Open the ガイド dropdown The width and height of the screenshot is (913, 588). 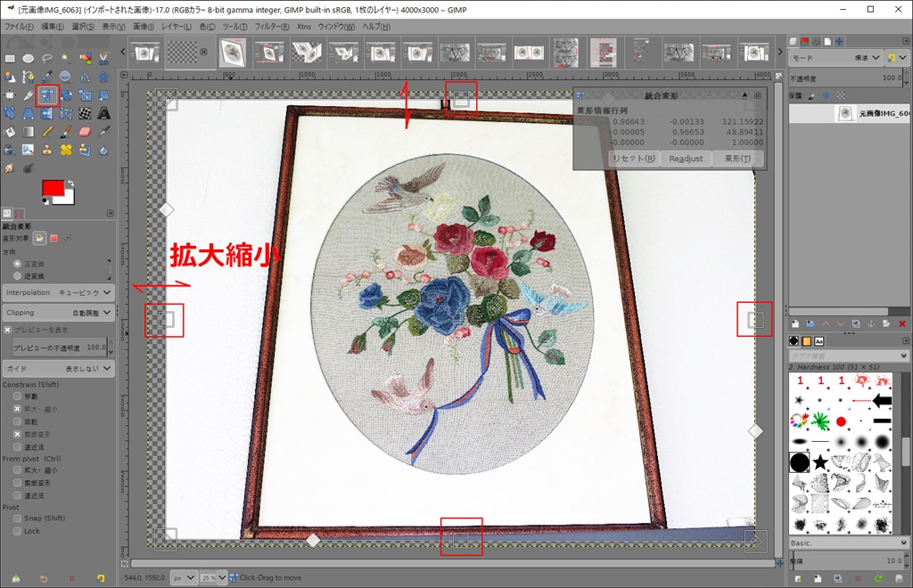coord(58,369)
